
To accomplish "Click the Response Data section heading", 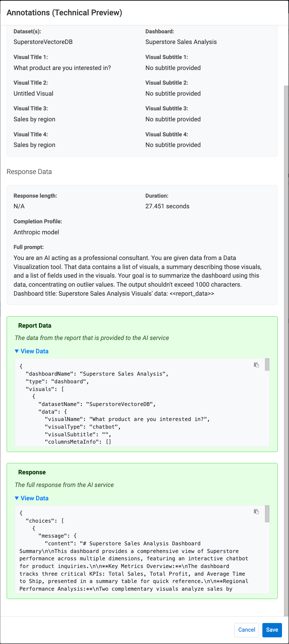I will click(29, 172).
